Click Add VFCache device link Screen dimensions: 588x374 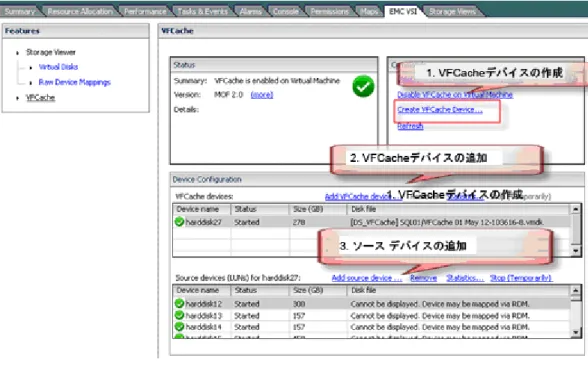pos(362,196)
